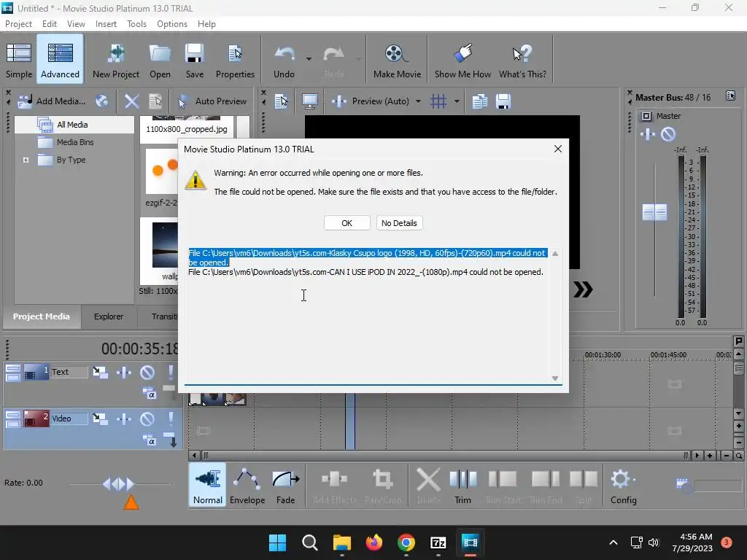Switch to Simple editing mode
The width and height of the screenshot is (747, 560).
(x=18, y=59)
